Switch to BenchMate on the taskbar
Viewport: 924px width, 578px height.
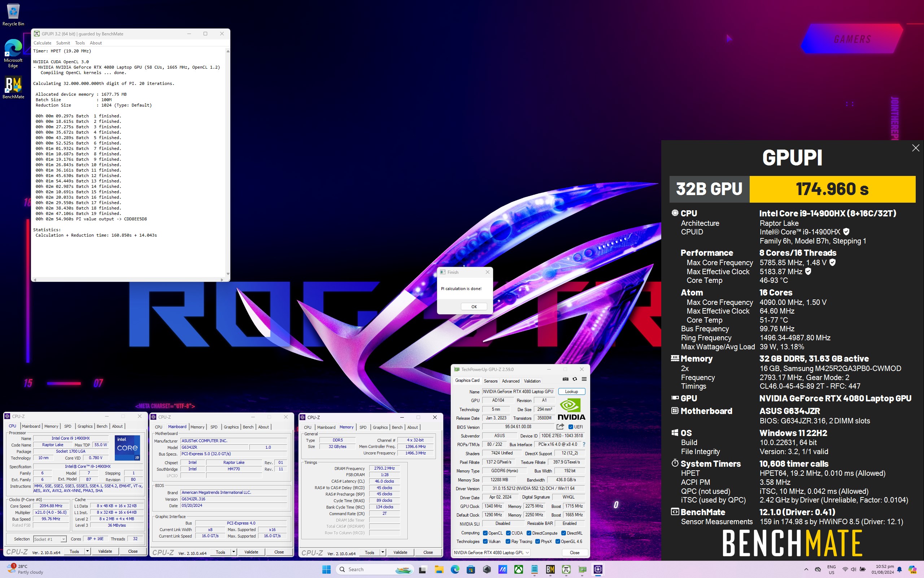(x=550, y=569)
